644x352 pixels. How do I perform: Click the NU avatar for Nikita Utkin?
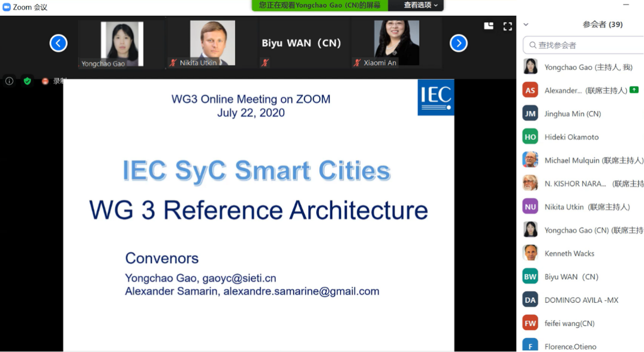pyautogui.click(x=530, y=207)
